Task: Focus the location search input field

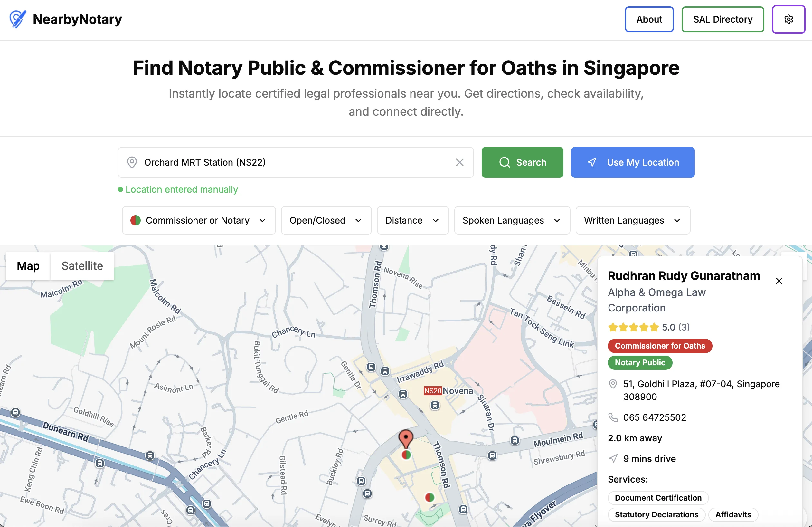Action: click(296, 162)
